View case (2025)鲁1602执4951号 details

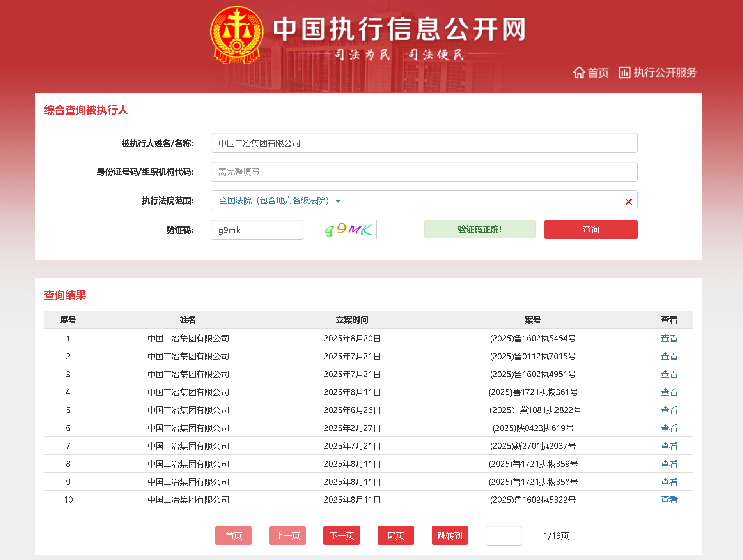pos(669,374)
